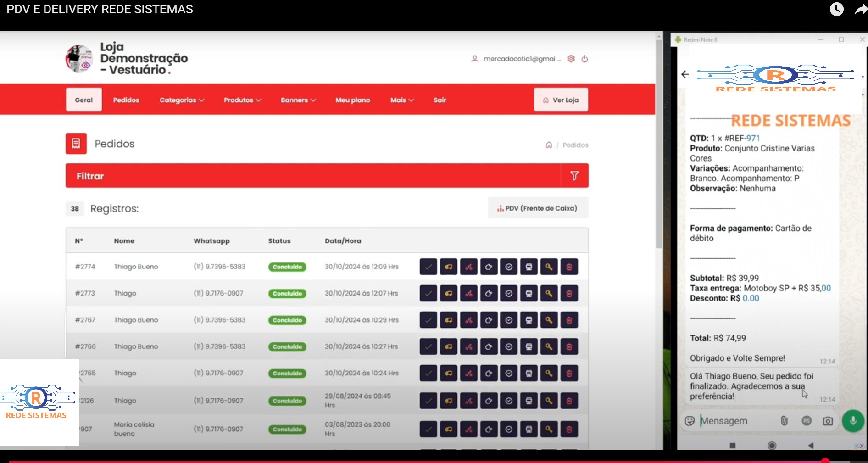Tap the green microphone button in WhatsApp
Image resolution: width=868 pixels, height=463 pixels.
click(853, 421)
